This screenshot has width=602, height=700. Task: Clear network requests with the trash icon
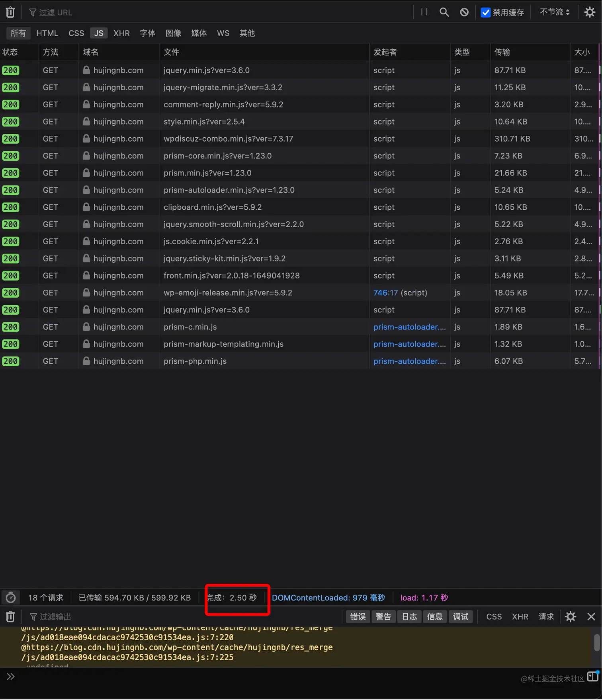(x=10, y=12)
